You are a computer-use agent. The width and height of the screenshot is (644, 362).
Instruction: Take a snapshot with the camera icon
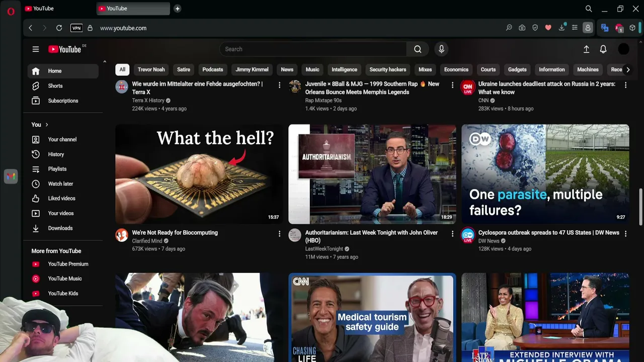(x=522, y=28)
